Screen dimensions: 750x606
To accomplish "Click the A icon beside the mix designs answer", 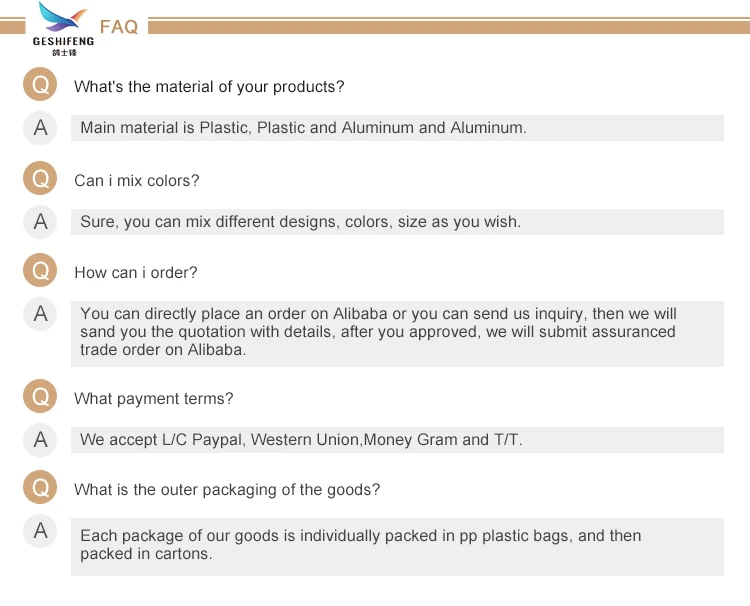I will 40,221.
